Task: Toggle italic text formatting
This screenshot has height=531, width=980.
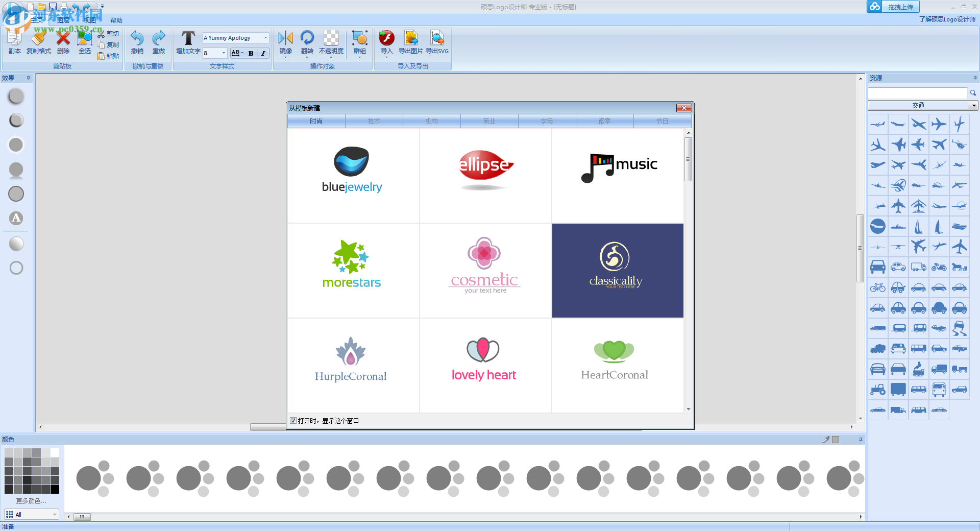Action: [x=263, y=53]
